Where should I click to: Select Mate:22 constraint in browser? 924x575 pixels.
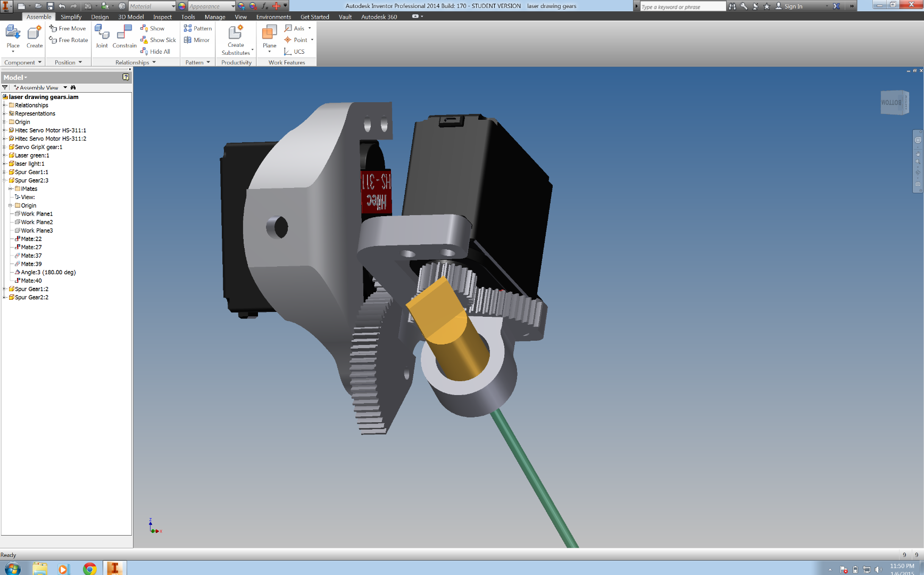31,239
